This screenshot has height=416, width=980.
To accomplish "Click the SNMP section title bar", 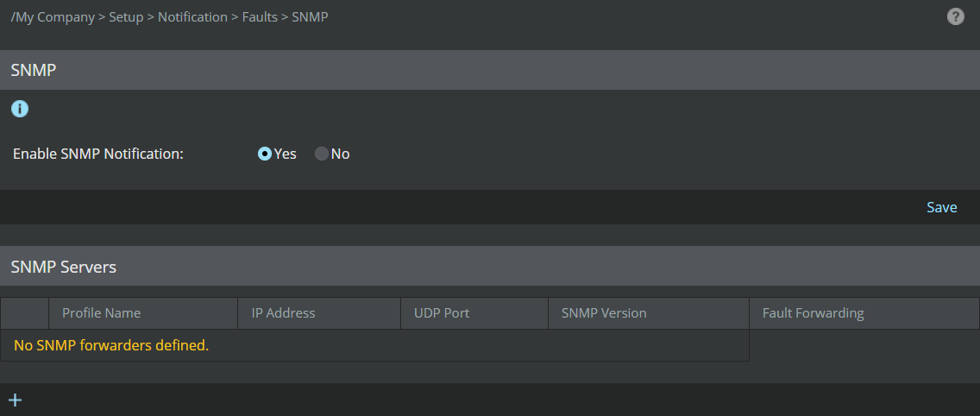I will pyautogui.click(x=490, y=70).
